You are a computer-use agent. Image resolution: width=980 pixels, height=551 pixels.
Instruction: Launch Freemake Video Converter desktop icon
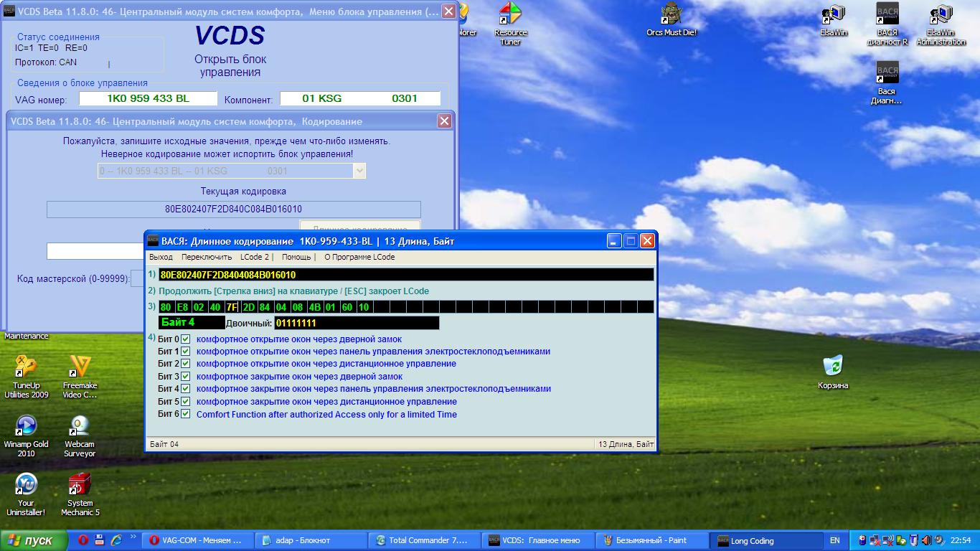80,377
